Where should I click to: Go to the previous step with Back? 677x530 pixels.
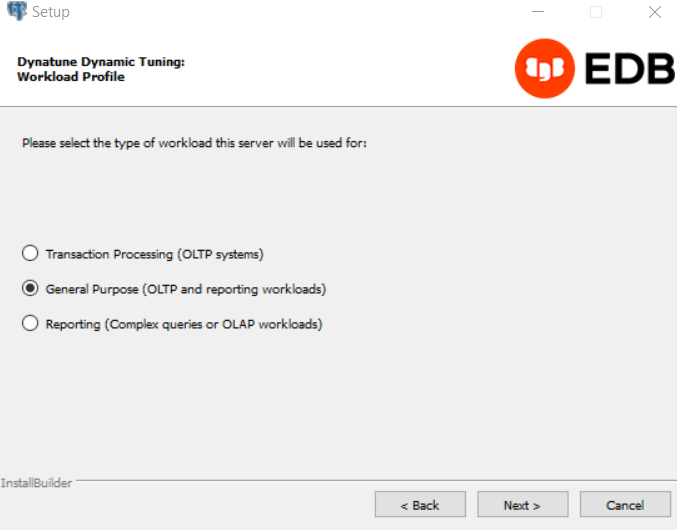coord(420,505)
